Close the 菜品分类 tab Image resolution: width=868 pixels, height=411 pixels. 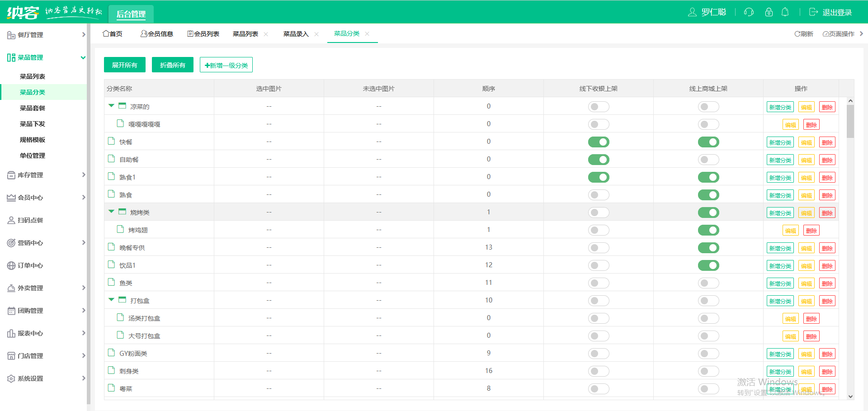pos(367,33)
